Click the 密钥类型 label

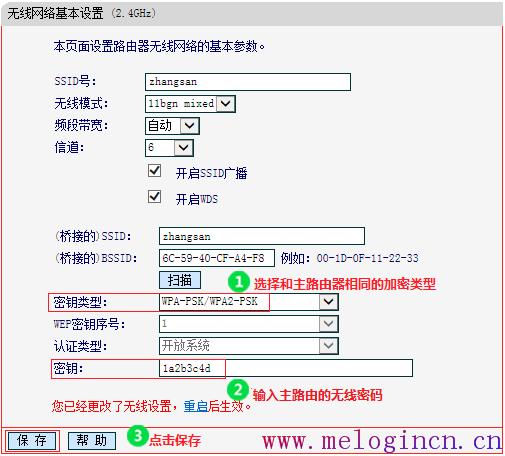80,302
